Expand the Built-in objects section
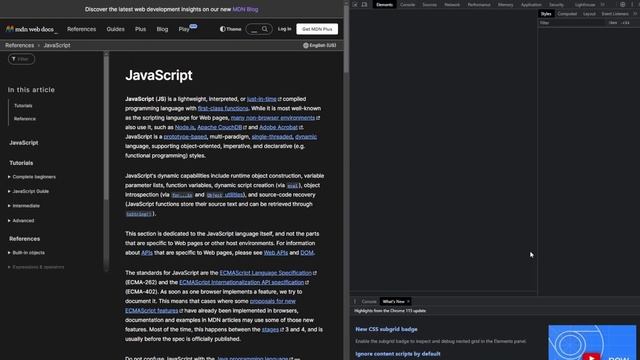Screen dimensions: 640x360 (26, 253)
